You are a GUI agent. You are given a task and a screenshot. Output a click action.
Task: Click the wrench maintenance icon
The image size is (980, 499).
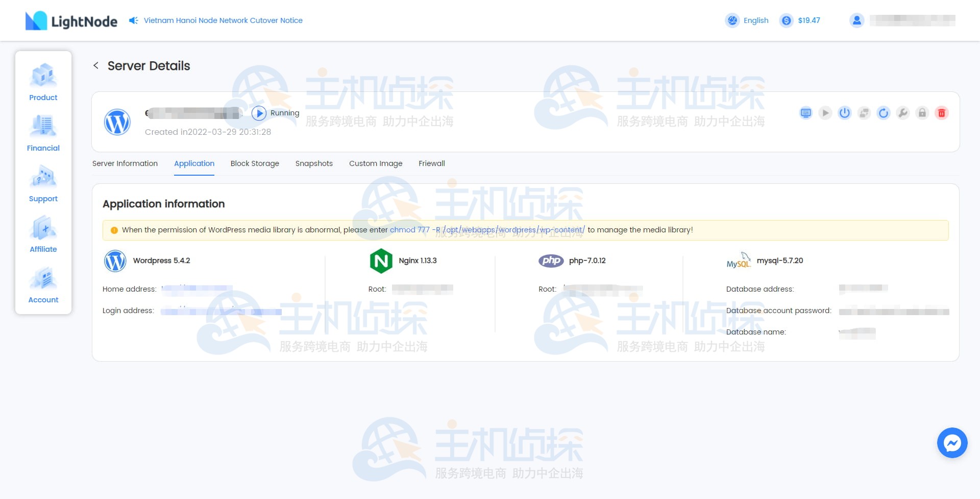click(903, 113)
